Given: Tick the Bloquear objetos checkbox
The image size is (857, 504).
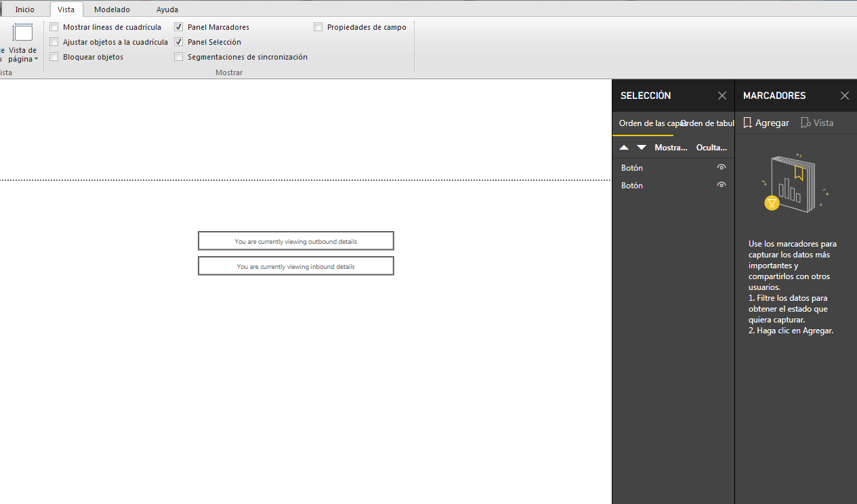Looking at the screenshot, I should (54, 57).
